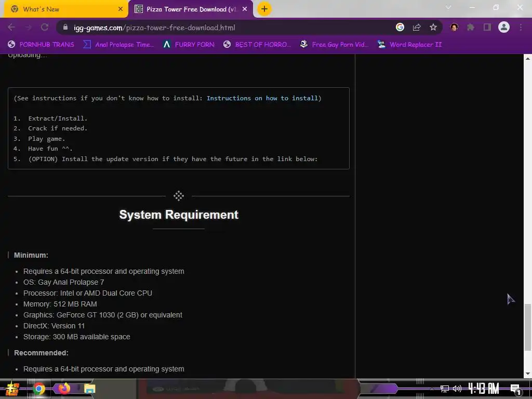Expand the tab search chevron
Viewport: 532px width, 399px height.
(448, 7)
